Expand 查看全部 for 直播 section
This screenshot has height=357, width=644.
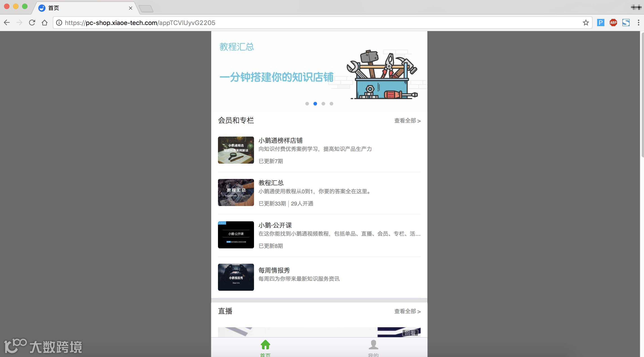407,311
